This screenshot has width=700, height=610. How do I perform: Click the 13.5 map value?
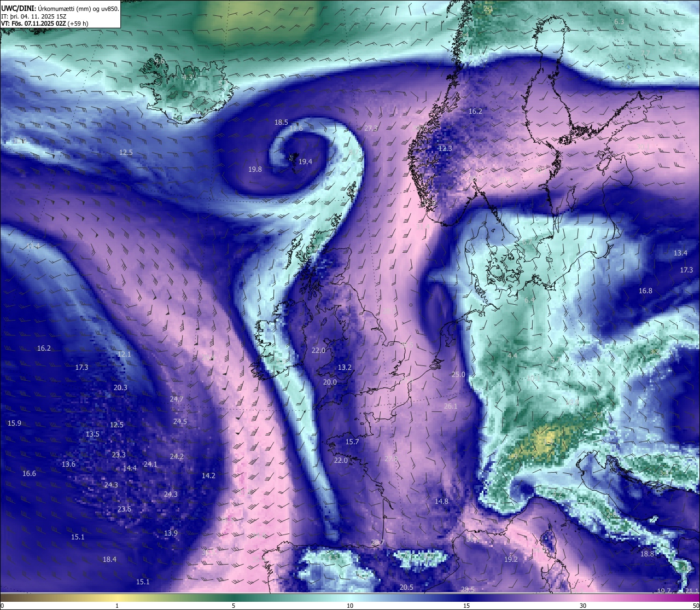92,434
